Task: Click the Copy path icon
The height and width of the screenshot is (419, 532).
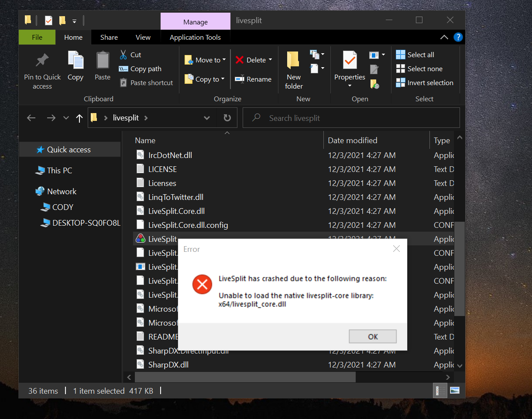Action: 124,69
